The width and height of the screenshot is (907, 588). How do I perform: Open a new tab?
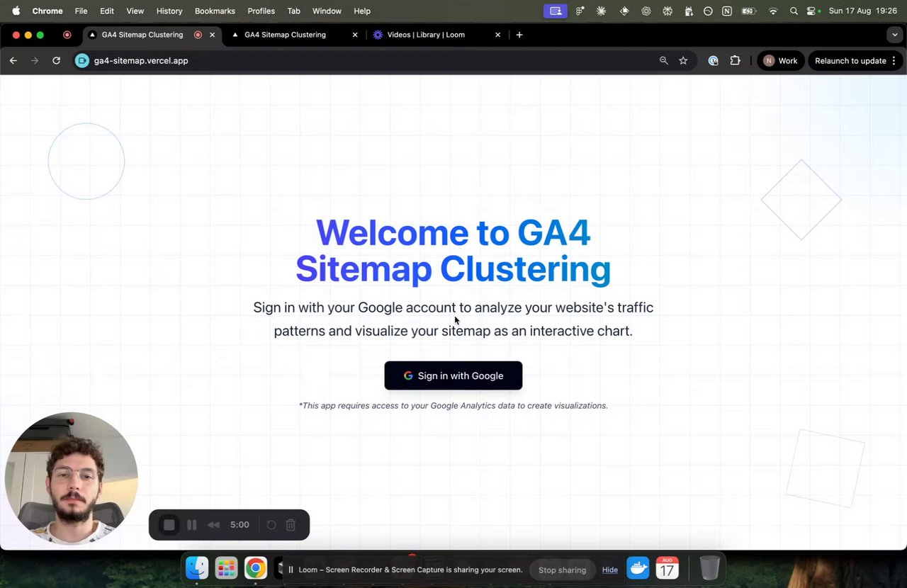click(519, 35)
